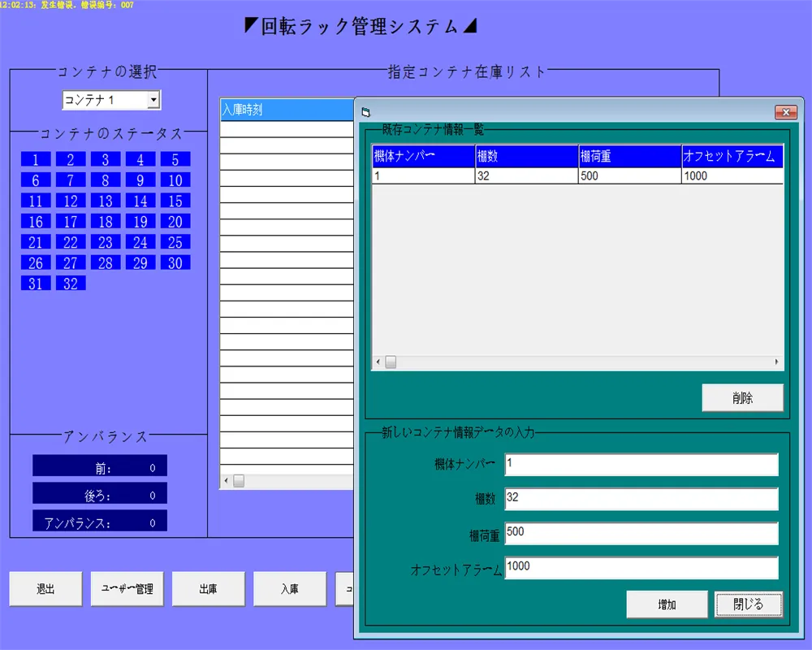
Task: Click the dialog title bar window icon
Action: pos(365,112)
